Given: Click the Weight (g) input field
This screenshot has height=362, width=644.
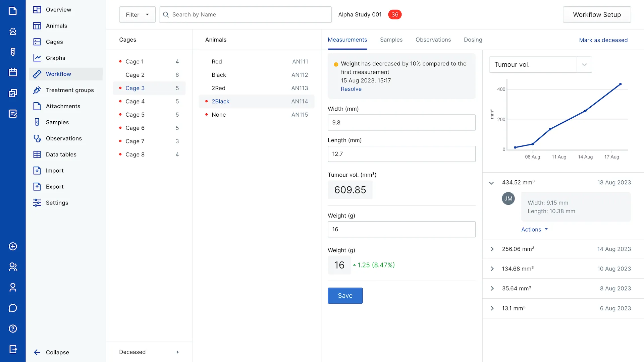Looking at the screenshot, I should (401, 229).
